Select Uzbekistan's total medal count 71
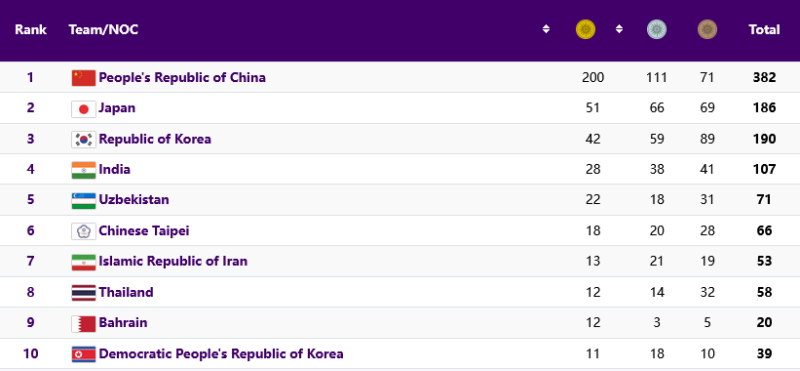 (x=764, y=200)
